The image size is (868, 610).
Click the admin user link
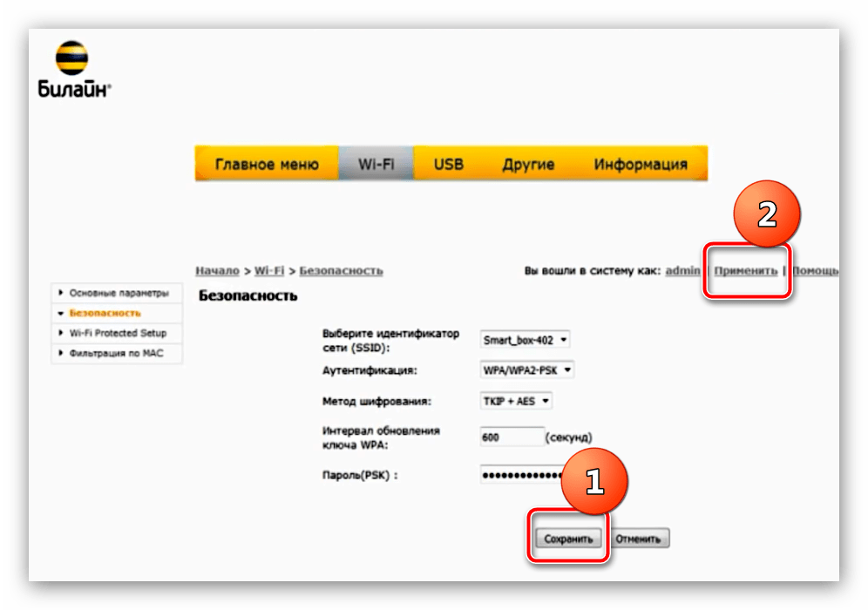coord(682,271)
